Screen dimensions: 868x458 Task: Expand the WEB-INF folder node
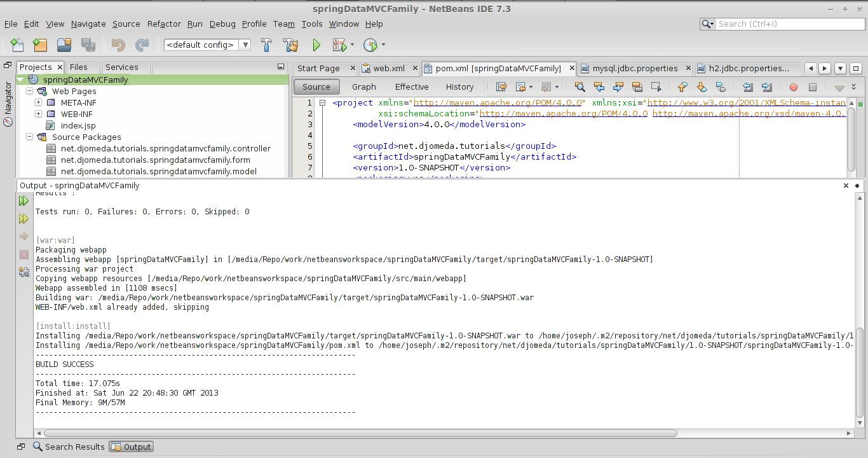tap(38, 114)
